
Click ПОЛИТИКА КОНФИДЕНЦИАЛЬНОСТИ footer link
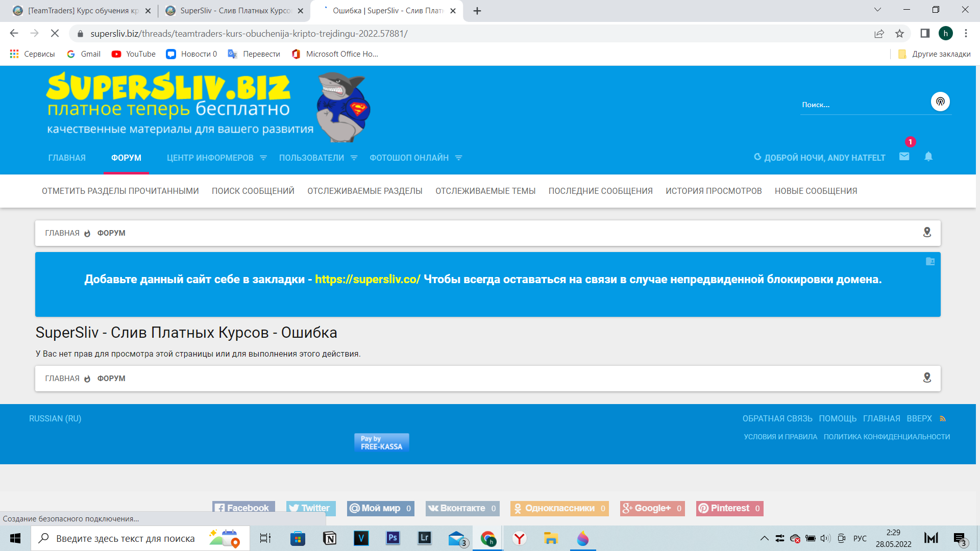887,437
